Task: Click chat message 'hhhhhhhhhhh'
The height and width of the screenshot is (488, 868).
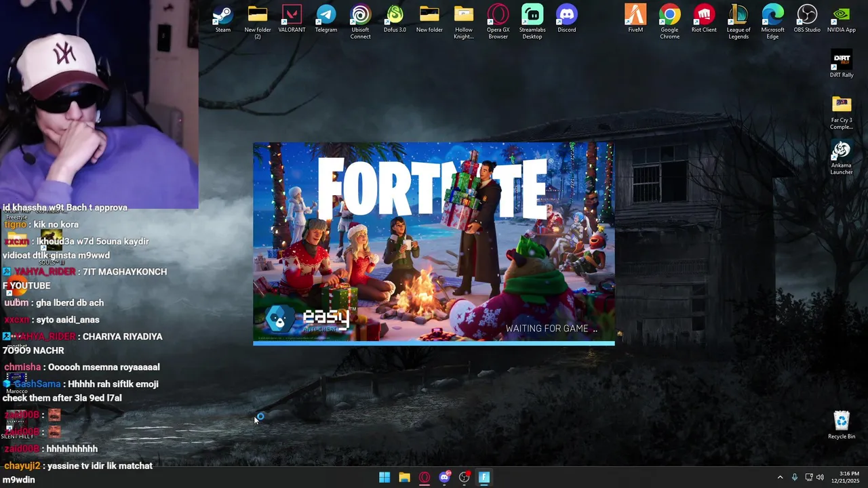Action: click(x=72, y=449)
